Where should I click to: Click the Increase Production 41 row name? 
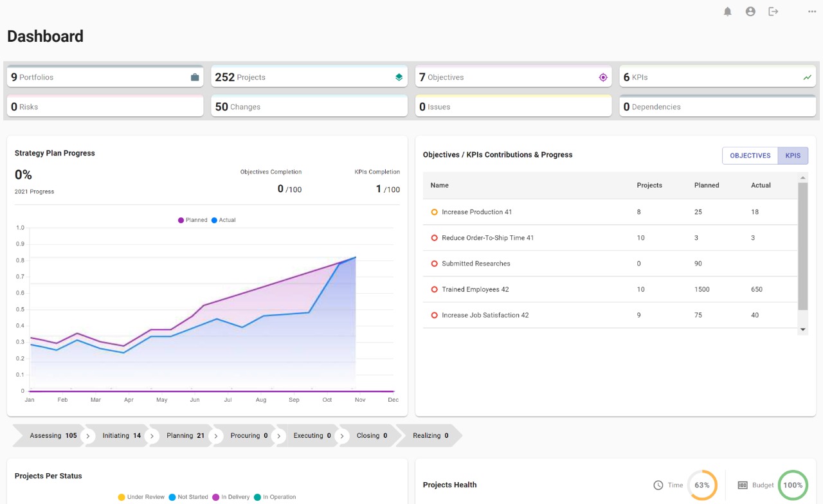pyautogui.click(x=477, y=212)
